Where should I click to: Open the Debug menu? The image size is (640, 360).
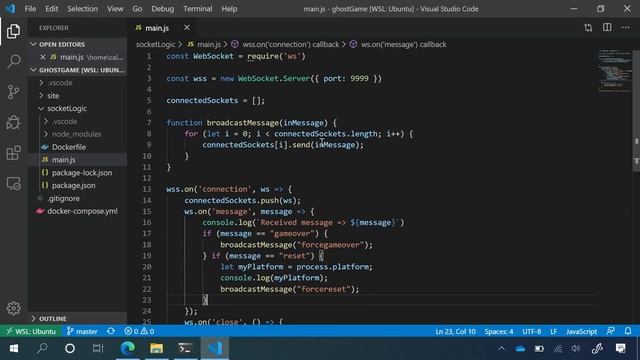tap(162, 9)
